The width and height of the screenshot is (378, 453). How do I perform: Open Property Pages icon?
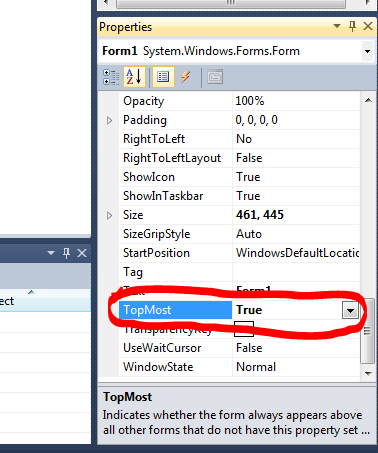click(215, 77)
